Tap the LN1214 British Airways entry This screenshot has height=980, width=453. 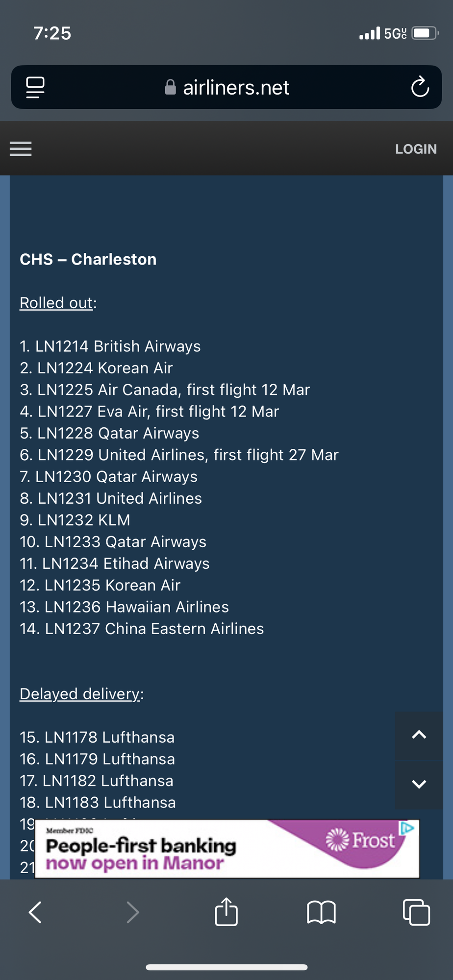point(110,346)
